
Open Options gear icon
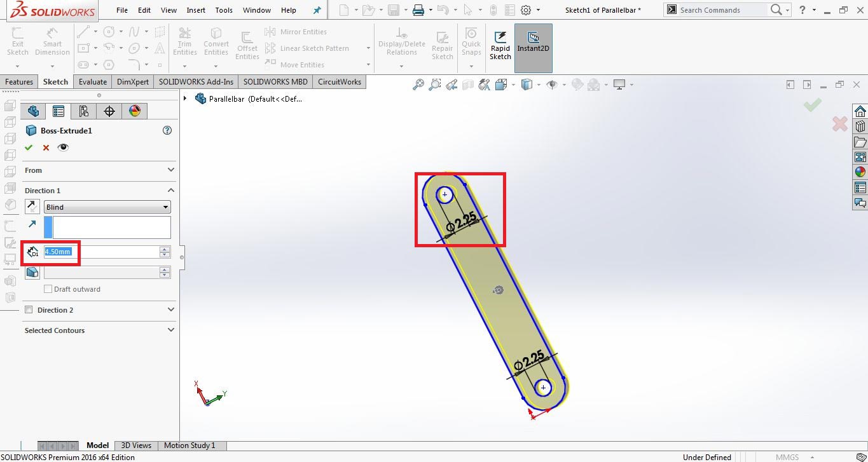pos(526,10)
